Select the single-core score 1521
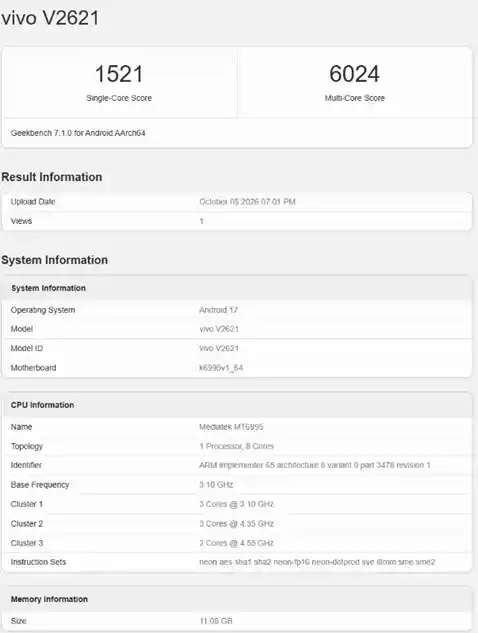 119,74
